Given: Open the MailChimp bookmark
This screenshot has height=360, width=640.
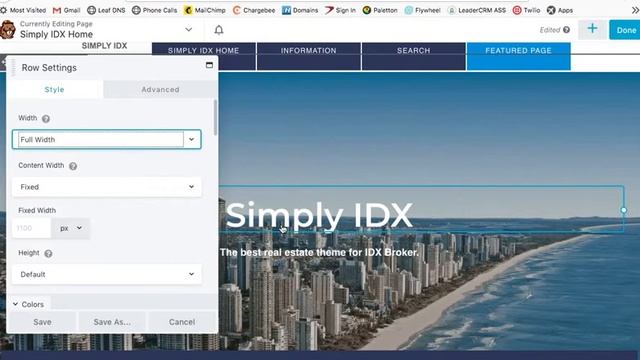Looking at the screenshot, I should click(x=204, y=10).
